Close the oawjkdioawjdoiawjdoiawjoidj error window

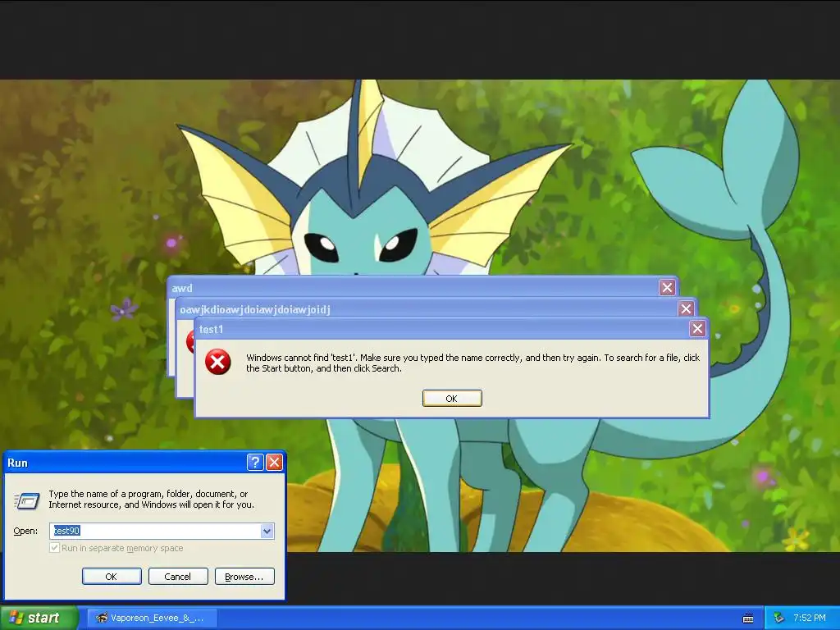(x=686, y=308)
